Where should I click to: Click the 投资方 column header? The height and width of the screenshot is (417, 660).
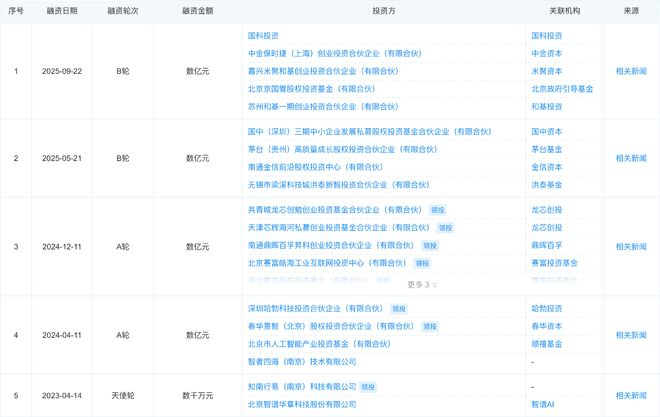tap(384, 11)
